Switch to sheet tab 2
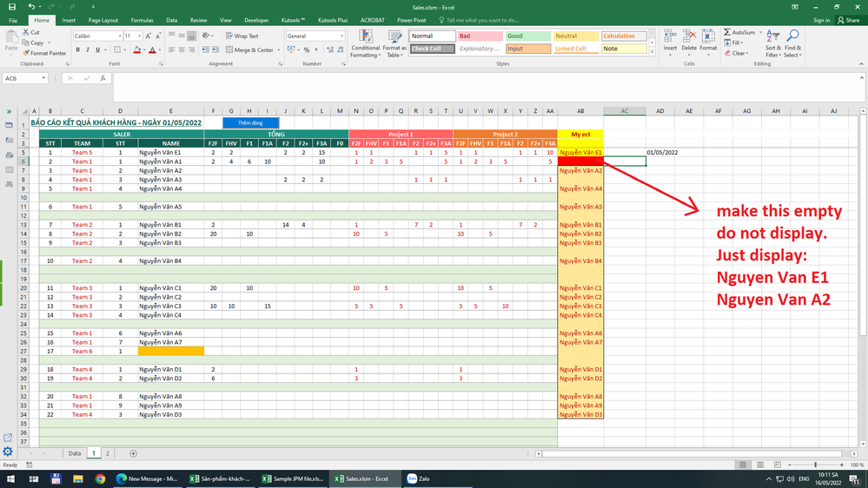Image resolution: width=868 pixels, height=488 pixels. pos(108,453)
